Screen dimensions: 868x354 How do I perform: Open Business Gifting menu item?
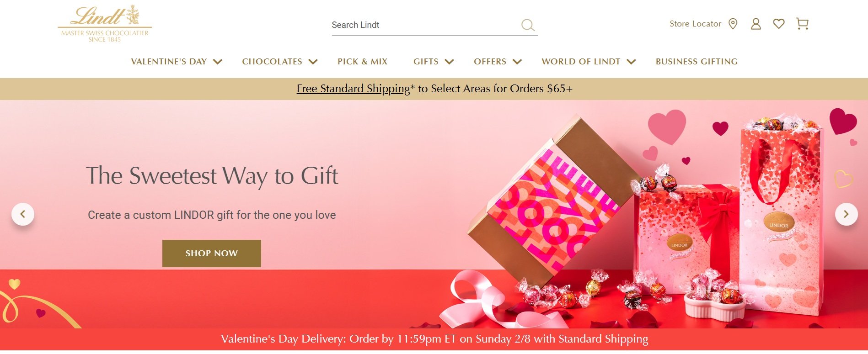click(x=697, y=62)
